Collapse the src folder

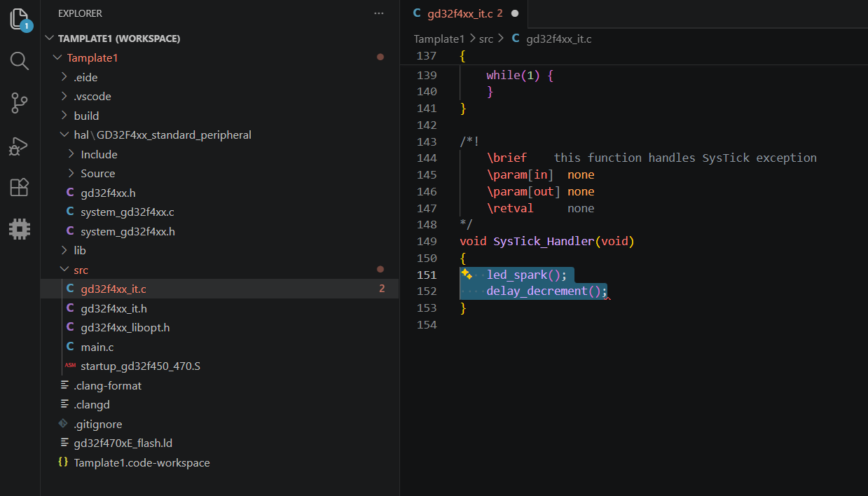tap(64, 270)
